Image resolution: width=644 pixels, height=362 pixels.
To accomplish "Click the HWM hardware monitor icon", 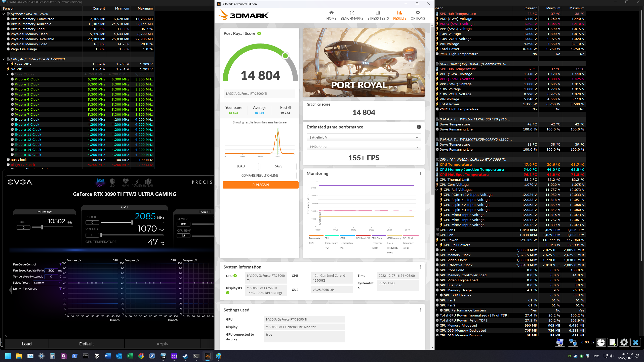I will tap(125, 182).
